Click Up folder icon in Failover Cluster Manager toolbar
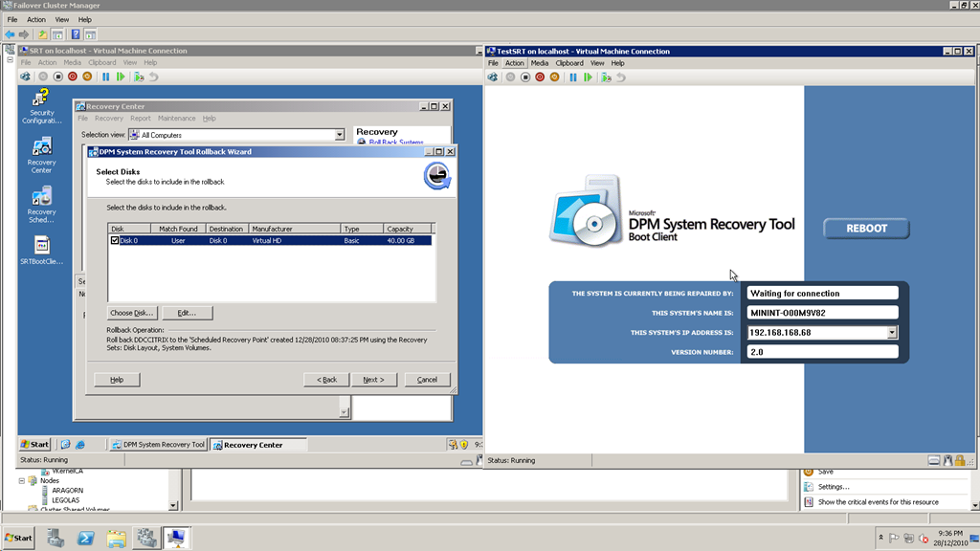This screenshot has width=980, height=551. 42,34
